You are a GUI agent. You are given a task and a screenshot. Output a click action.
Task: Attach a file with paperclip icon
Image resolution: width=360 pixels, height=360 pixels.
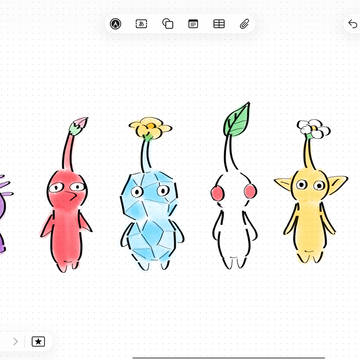(245, 24)
